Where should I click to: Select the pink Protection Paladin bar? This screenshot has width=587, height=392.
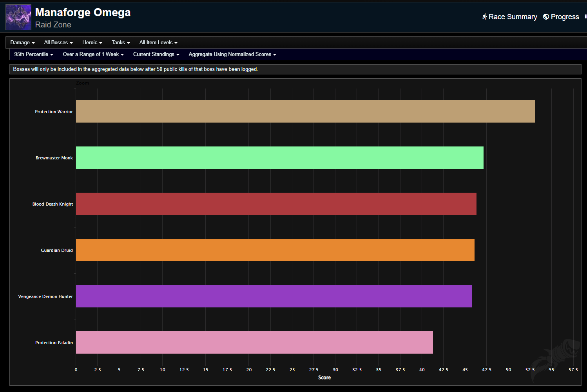point(254,343)
